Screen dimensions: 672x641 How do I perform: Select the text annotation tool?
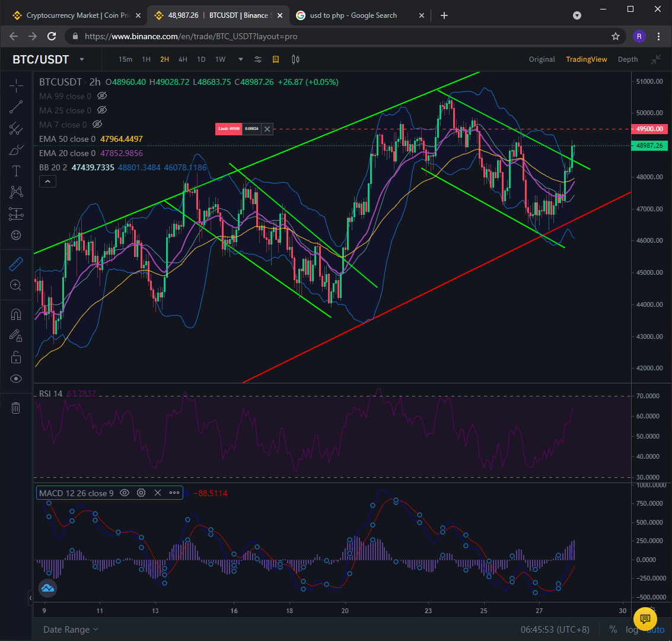point(16,171)
